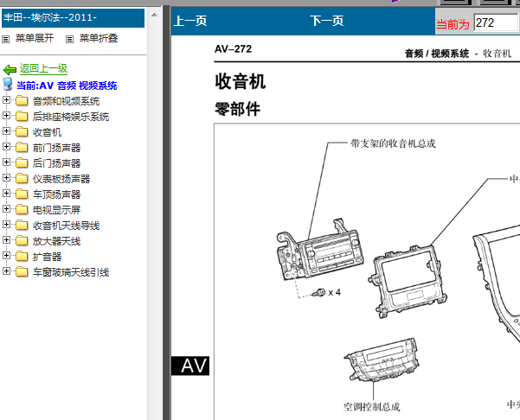520x420 pixels.
Task: Expand the 音频和视频系统 tree node
Action: pyautogui.click(x=6, y=99)
